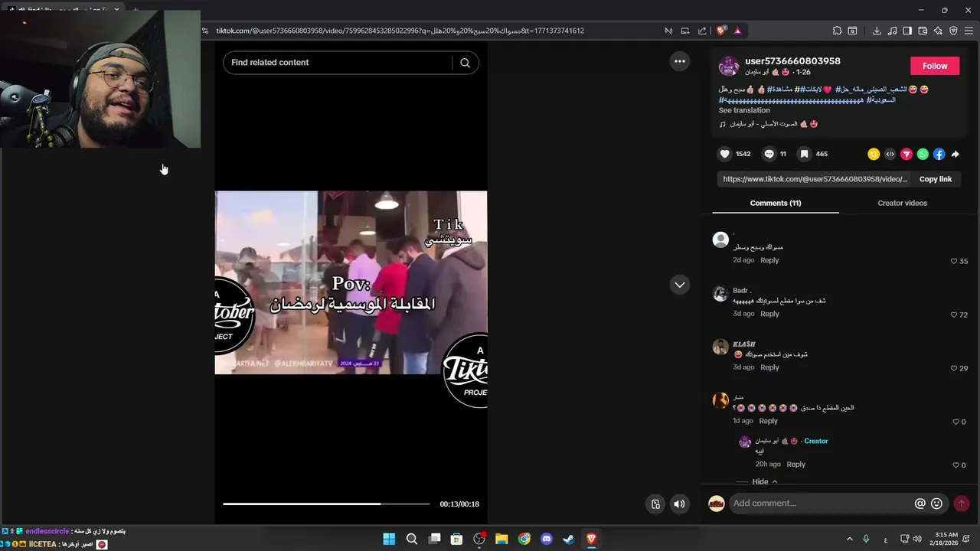Like the Creator's reply posted 20h ago
This screenshot has width=980, height=551.
pos(955,465)
